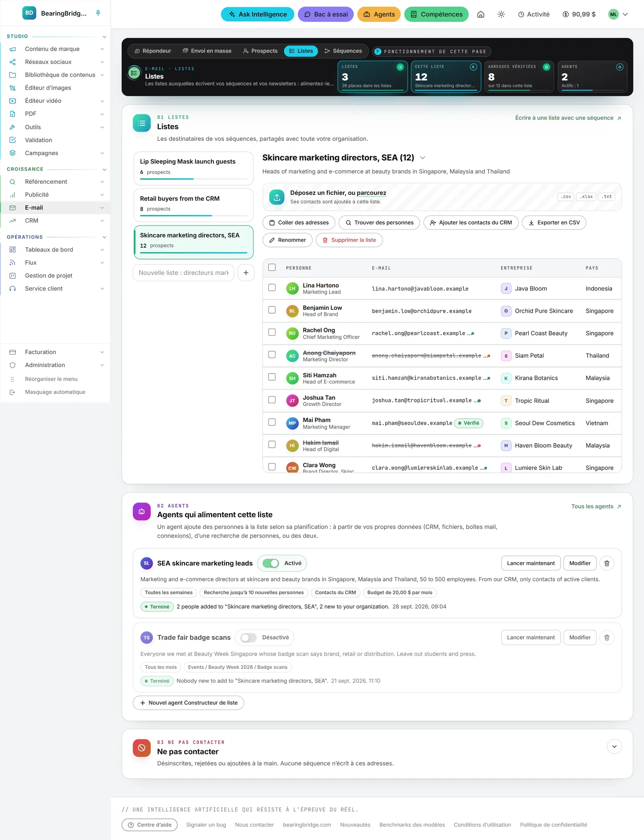The width and height of the screenshot is (644, 840).
Task: Click Supprimer la liste button
Action: [349, 240]
